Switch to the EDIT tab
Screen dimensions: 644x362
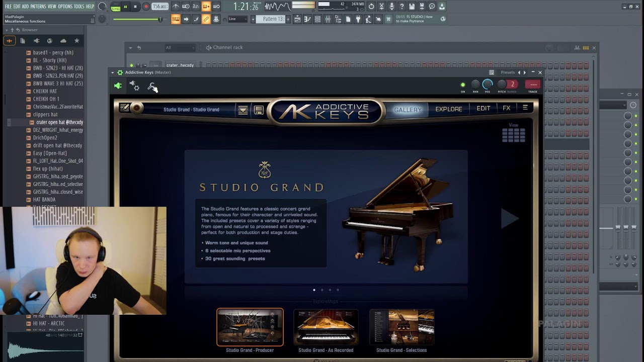tap(484, 109)
